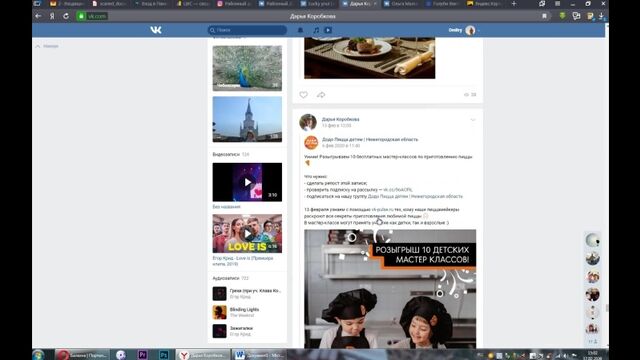
Task: Play the Love Is video thumbnail
Action: 247,233
